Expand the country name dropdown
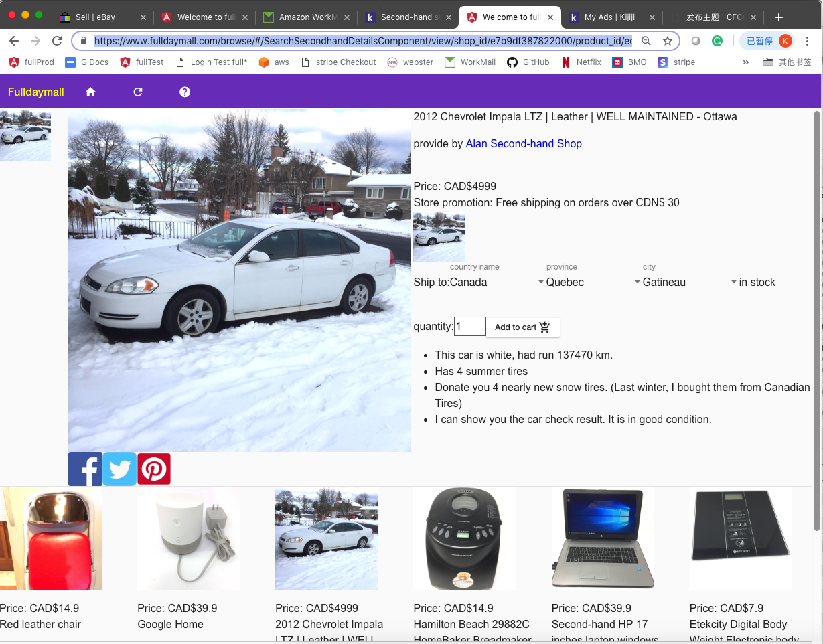 tap(497, 283)
